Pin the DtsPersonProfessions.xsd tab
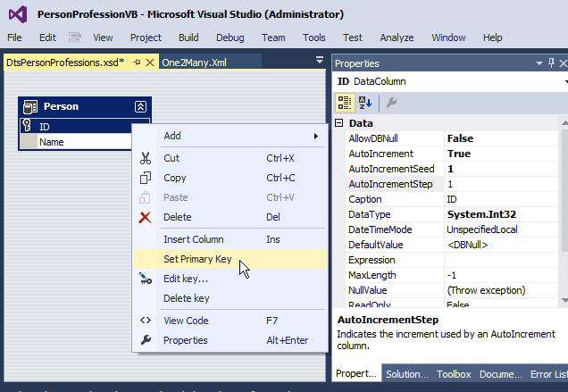This screenshot has height=392, width=568. (137, 63)
